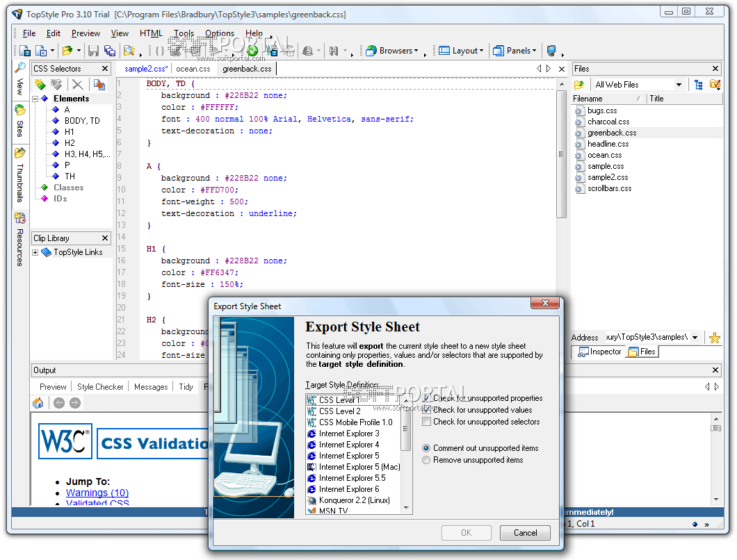Viewport: 737px width, 560px height.
Task: Click the folder icon in Files panel
Action: 579,85
